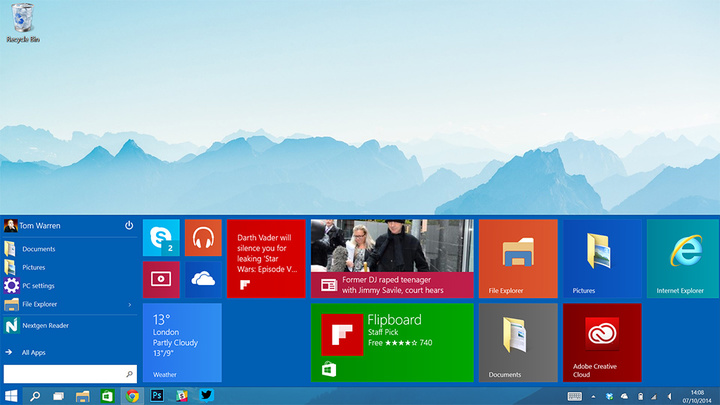
Task: Click the Power button in Start menu
Action: pyautogui.click(x=129, y=226)
